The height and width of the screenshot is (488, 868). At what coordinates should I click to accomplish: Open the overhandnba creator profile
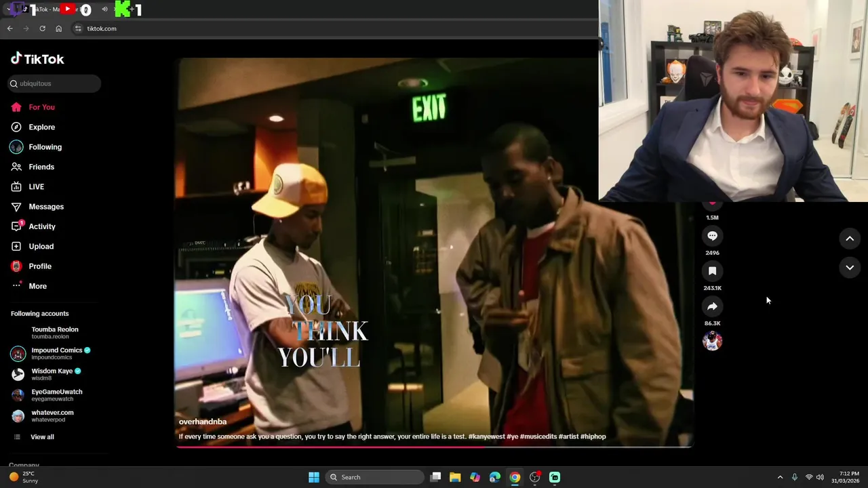(203, 422)
